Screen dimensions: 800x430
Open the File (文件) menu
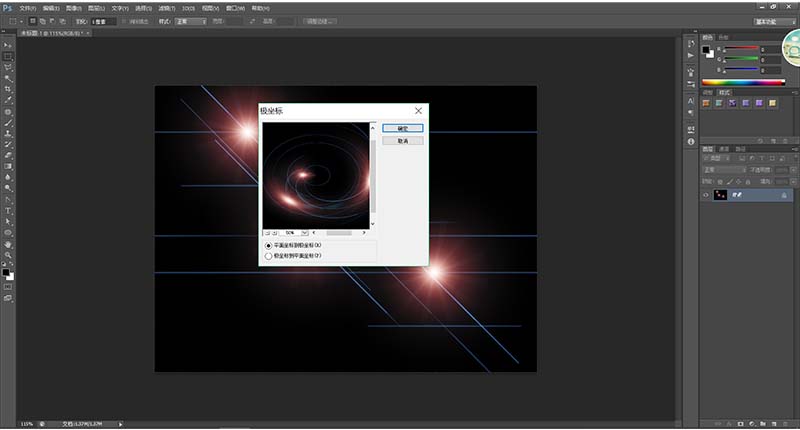coord(28,6)
